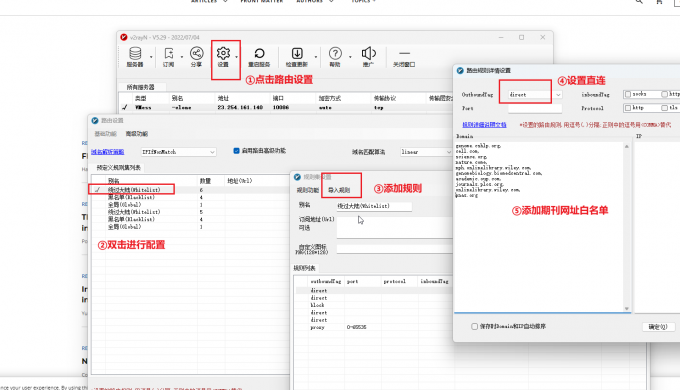This screenshot has height=390, width=680.
Task: Click the empty IP rules text area
Action: [657, 226]
